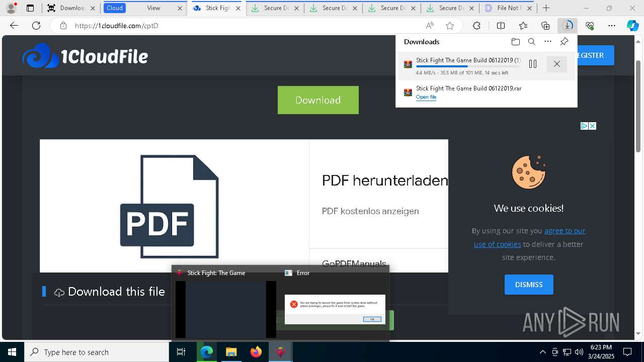Add this page to favorites star
This screenshot has width=644, height=362.
point(450,26)
